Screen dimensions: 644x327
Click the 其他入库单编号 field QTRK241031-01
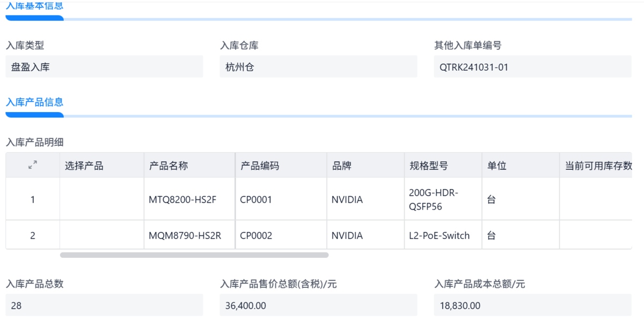pos(532,67)
